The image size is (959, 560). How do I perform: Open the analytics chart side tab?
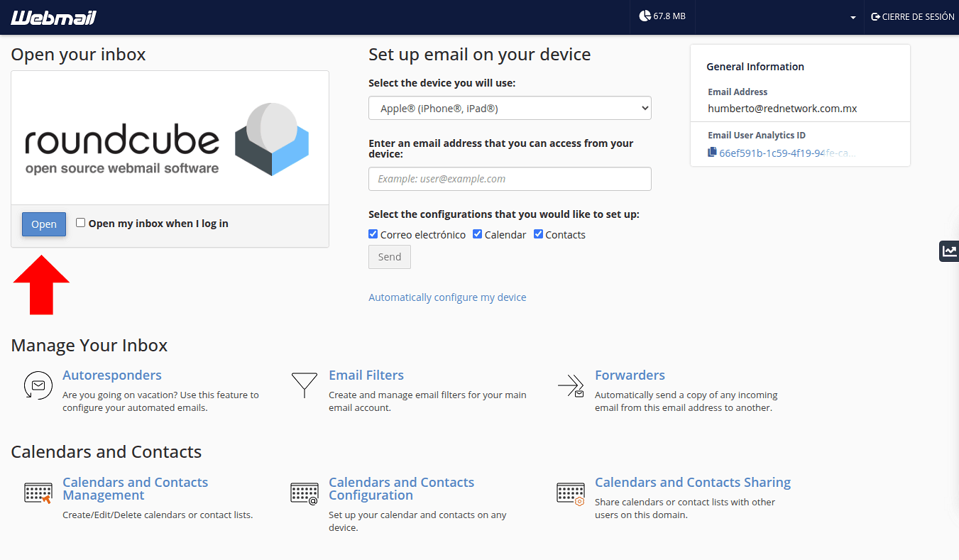click(x=949, y=251)
